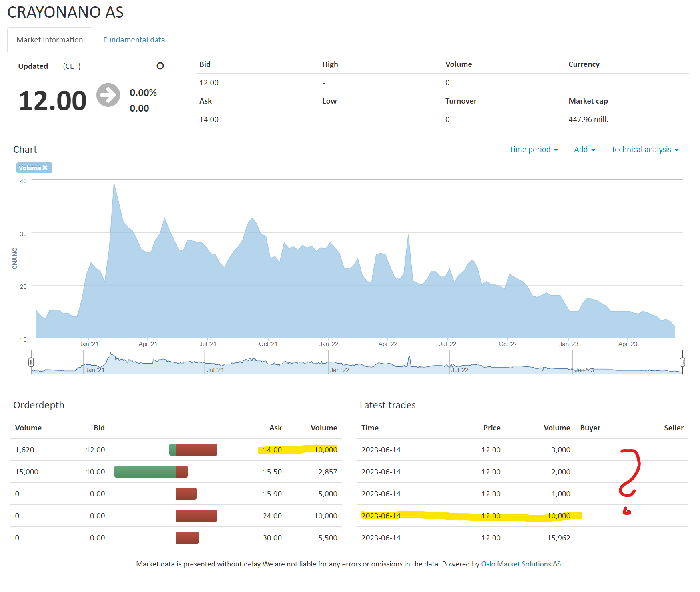Image resolution: width=700 pixels, height=592 pixels.
Task: Open the Add dropdown menu
Action: coord(584,149)
